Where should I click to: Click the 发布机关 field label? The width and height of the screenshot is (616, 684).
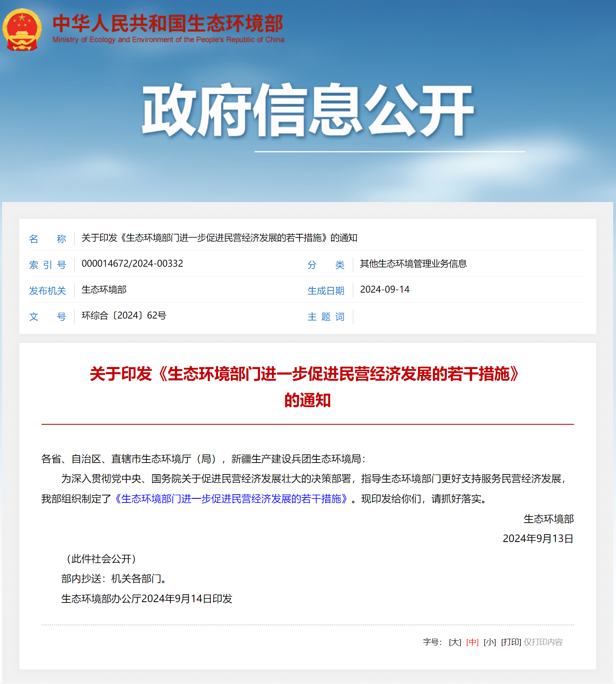(x=47, y=291)
